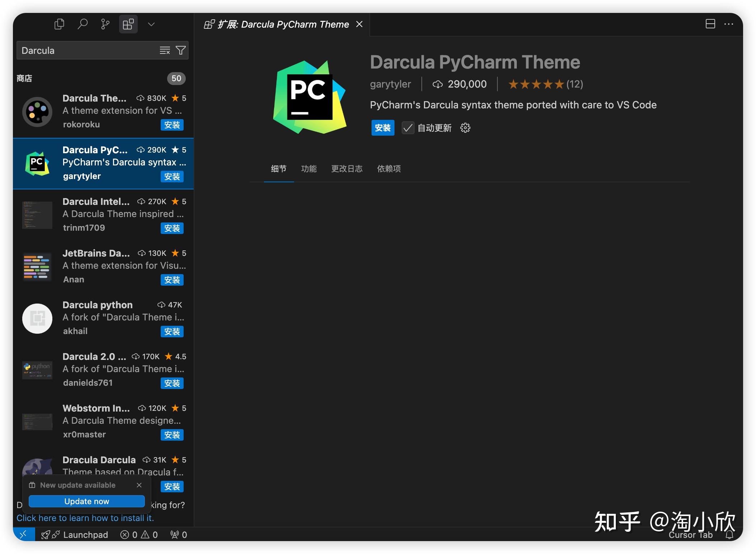Click the Update now button
This screenshot has width=756, height=554.
(x=86, y=501)
